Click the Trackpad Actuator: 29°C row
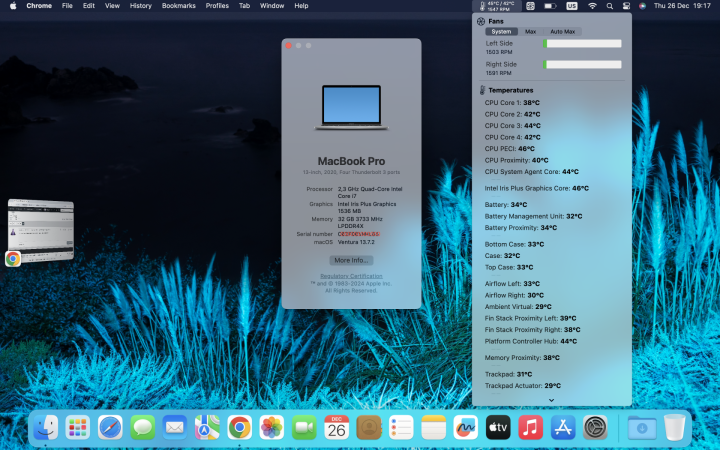The height and width of the screenshot is (450, 720). [523, 386]
